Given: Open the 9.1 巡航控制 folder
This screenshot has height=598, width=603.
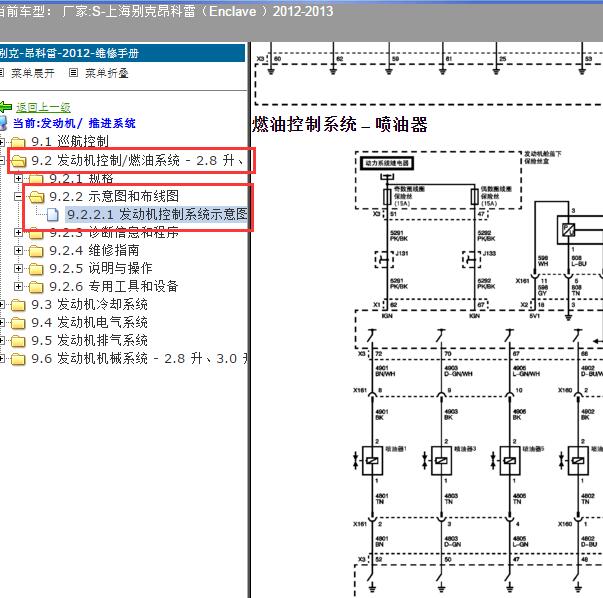Looking at the screenshot, I should coord(70,142).
